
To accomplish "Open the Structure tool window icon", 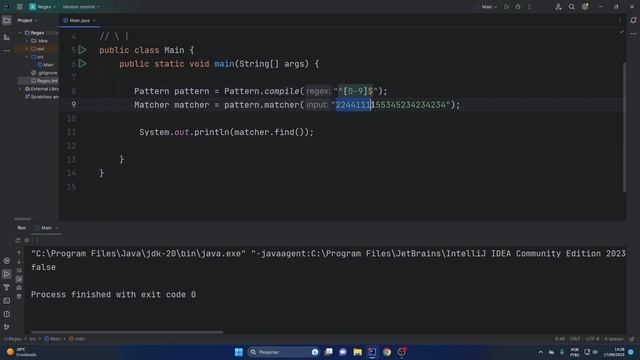I will point(7,37).
